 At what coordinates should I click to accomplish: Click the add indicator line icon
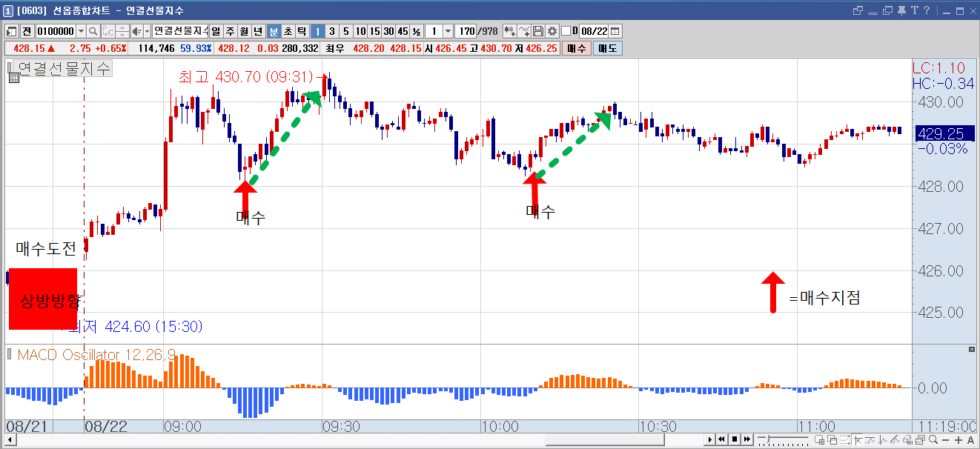pos(525,31)
